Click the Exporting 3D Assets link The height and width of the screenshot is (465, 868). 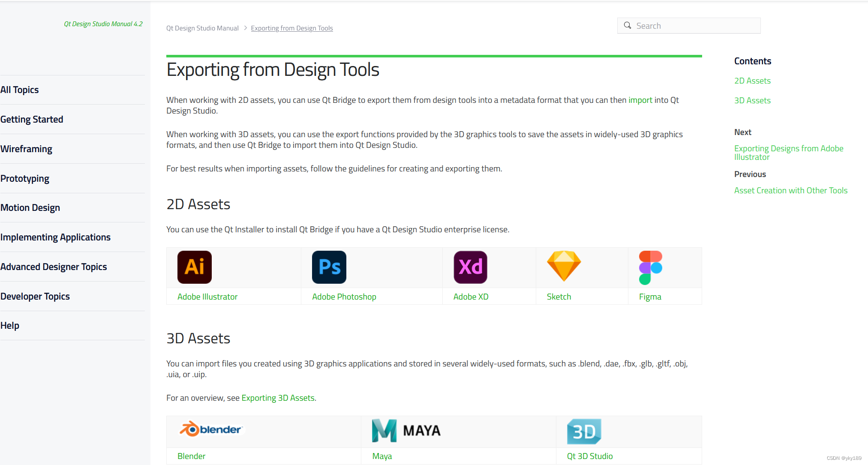[x=277, y=397]
